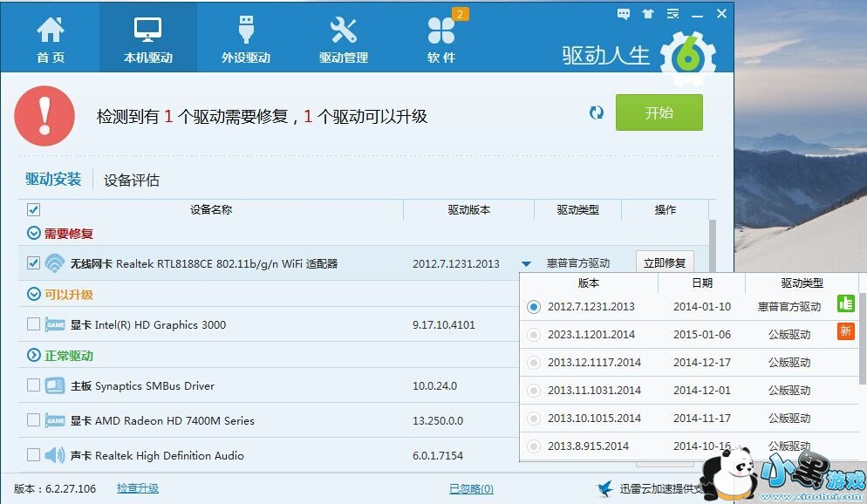Select the 设备评估 sub-tab

click(x=132, y=180)
